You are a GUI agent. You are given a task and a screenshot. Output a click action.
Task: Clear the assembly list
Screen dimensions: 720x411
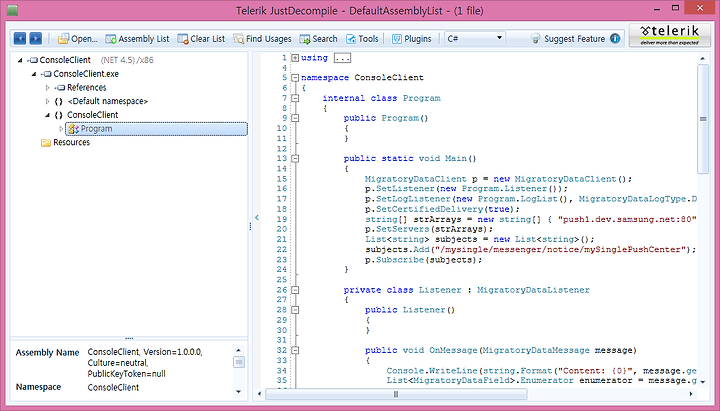[201, 39]
